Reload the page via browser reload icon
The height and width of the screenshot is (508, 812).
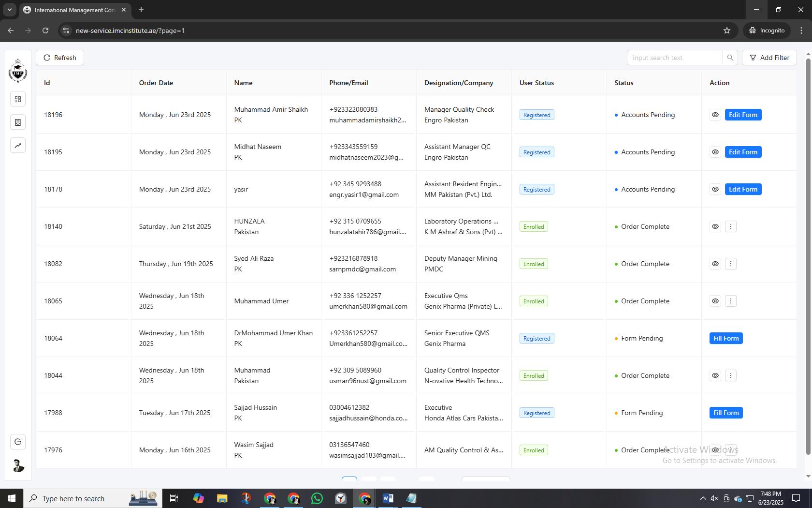[45, 30]
